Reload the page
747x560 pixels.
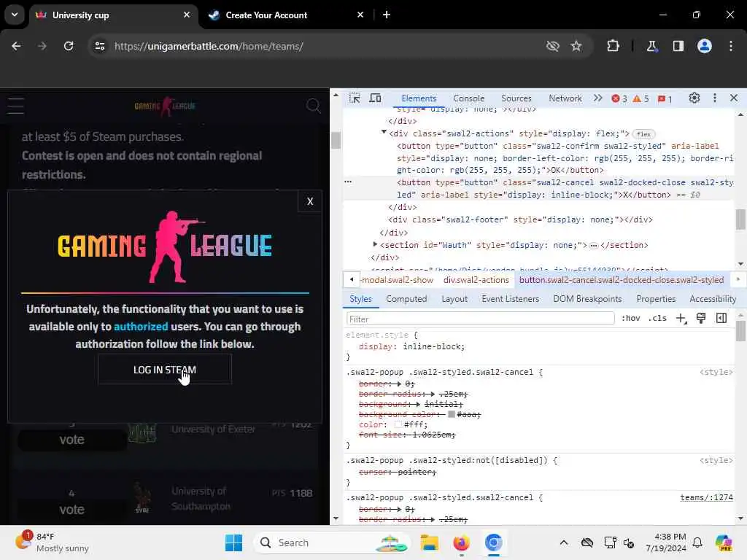[69, 46]
